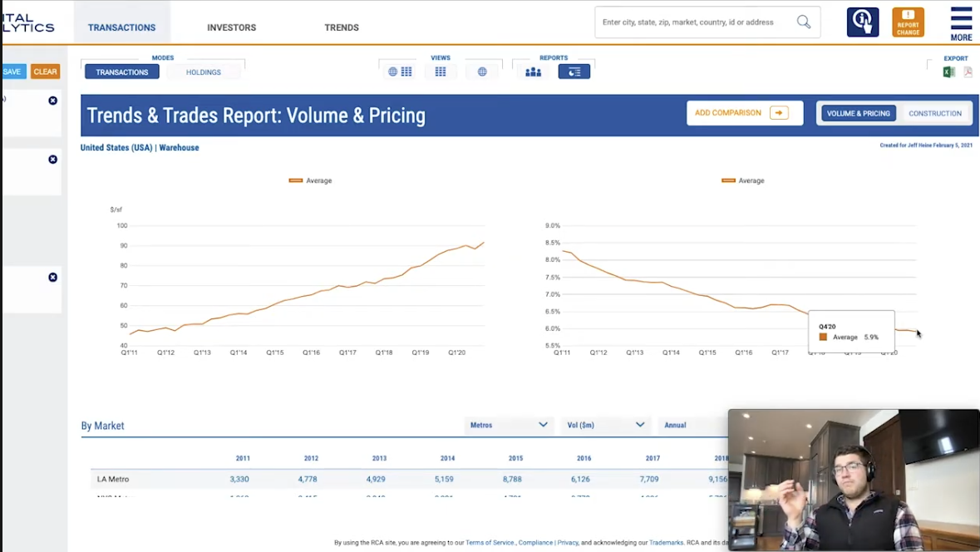Open the globe and grid combined view
Image resolution: width=980 pixels, height=552 pixels.
(398, 71)
